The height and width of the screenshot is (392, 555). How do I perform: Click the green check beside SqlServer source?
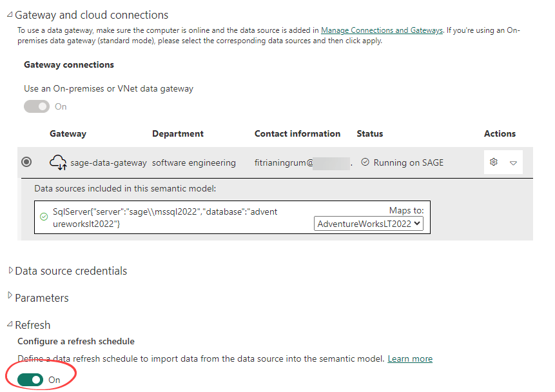pos(44,217)
